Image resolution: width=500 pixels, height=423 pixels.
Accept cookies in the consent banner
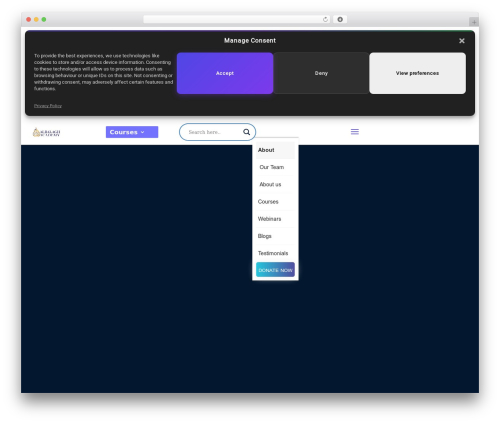click(x=225, y=73)
